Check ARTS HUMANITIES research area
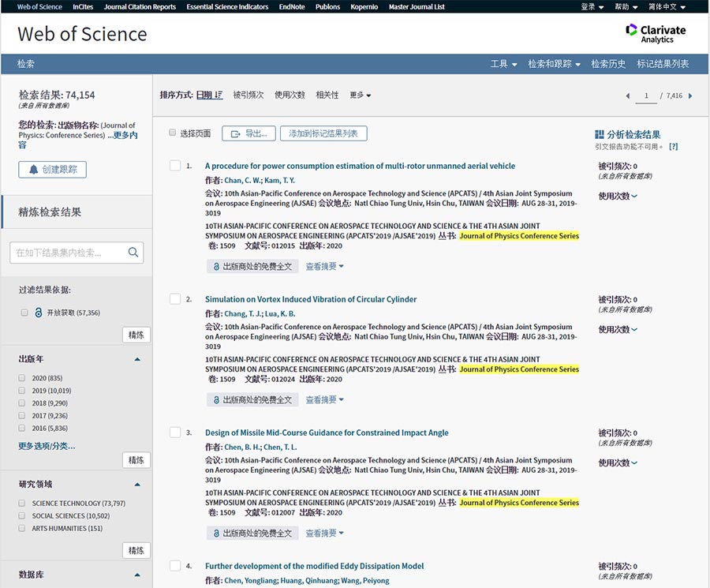Image resolution: width=710 pixels, height=588 pixels. coord(22,528)
